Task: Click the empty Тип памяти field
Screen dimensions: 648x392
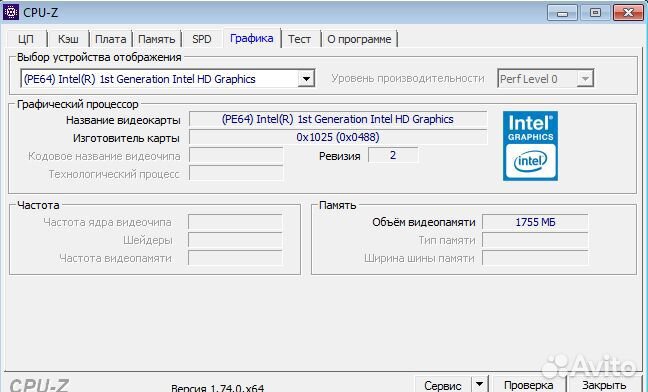Action: (535, 240)
